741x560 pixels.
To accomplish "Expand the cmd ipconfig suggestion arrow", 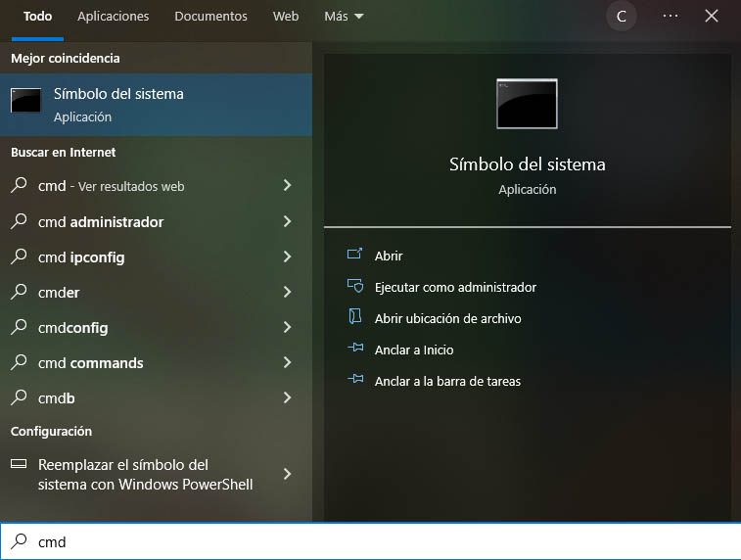I will pos(287,257).
